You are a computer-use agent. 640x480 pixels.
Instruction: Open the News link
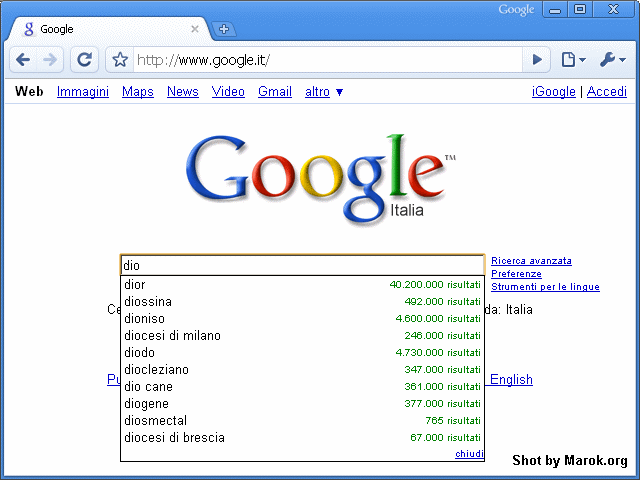[182, 91]
